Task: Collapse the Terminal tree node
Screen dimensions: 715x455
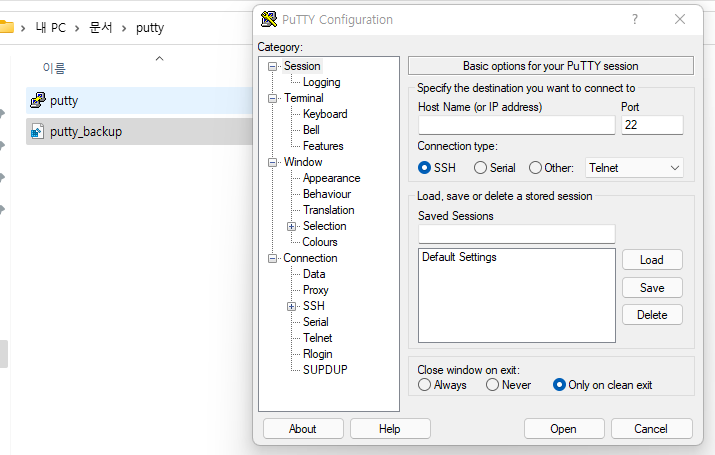Action: (272, 98)
